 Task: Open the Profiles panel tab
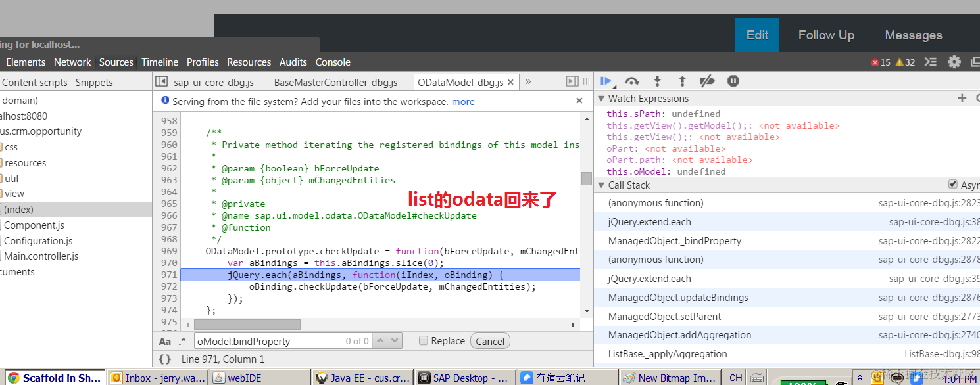[203, 62]
